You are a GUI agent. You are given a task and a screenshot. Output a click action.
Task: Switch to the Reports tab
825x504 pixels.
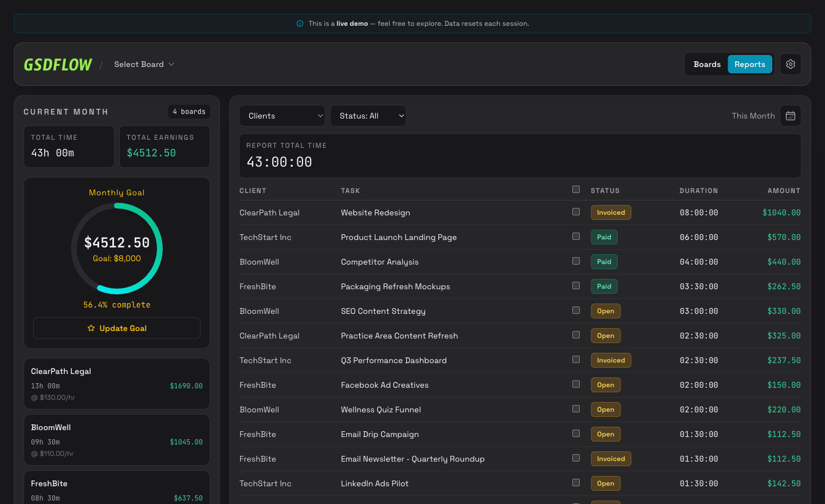point(750,64)
